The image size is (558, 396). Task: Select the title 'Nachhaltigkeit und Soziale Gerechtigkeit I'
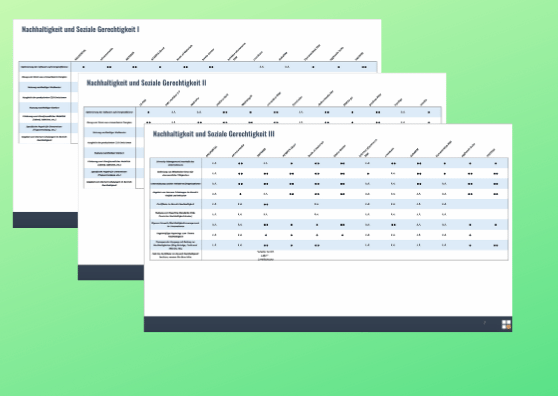(x=80, y=30)
